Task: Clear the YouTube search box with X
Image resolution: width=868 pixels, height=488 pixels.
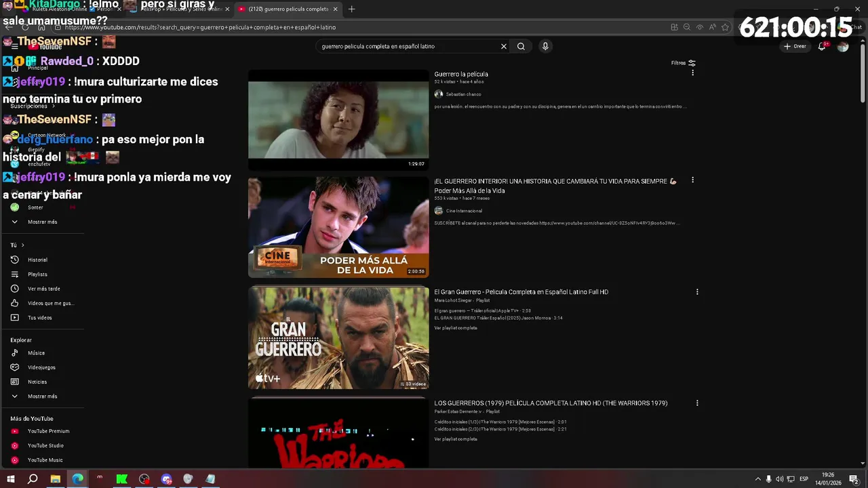Action: (x=504, y=46)
